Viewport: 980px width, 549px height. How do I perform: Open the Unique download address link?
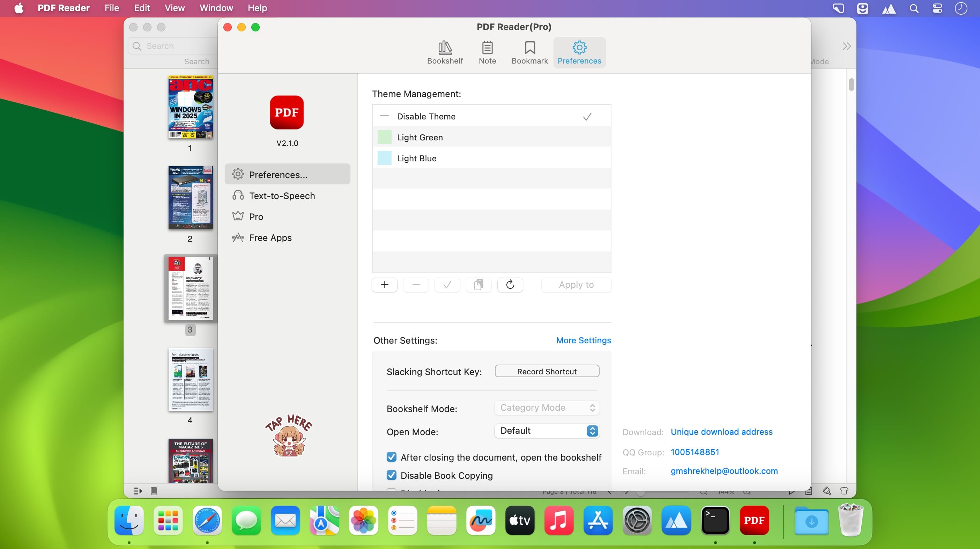[x=721, y=432]
